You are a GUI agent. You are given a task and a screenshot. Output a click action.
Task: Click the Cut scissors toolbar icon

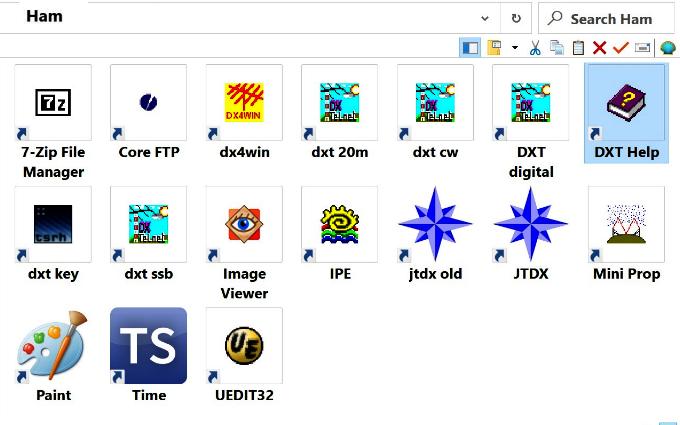[536, 47]
